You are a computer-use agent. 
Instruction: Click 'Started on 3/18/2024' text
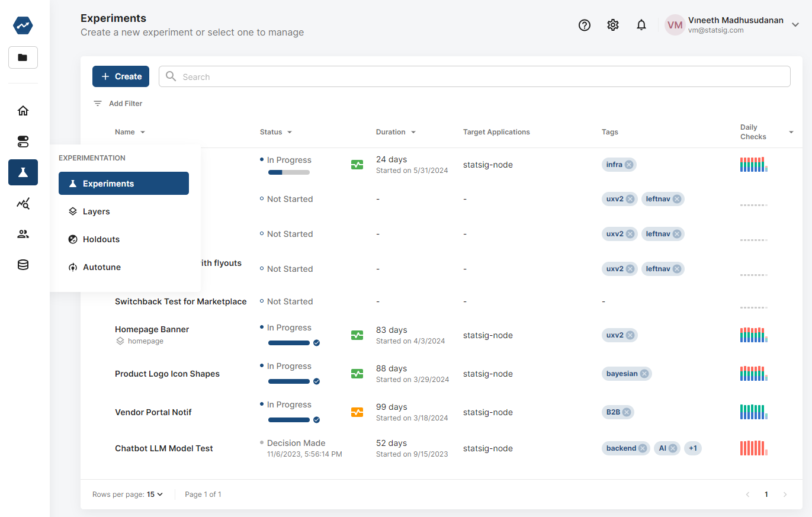coord(412,418)
